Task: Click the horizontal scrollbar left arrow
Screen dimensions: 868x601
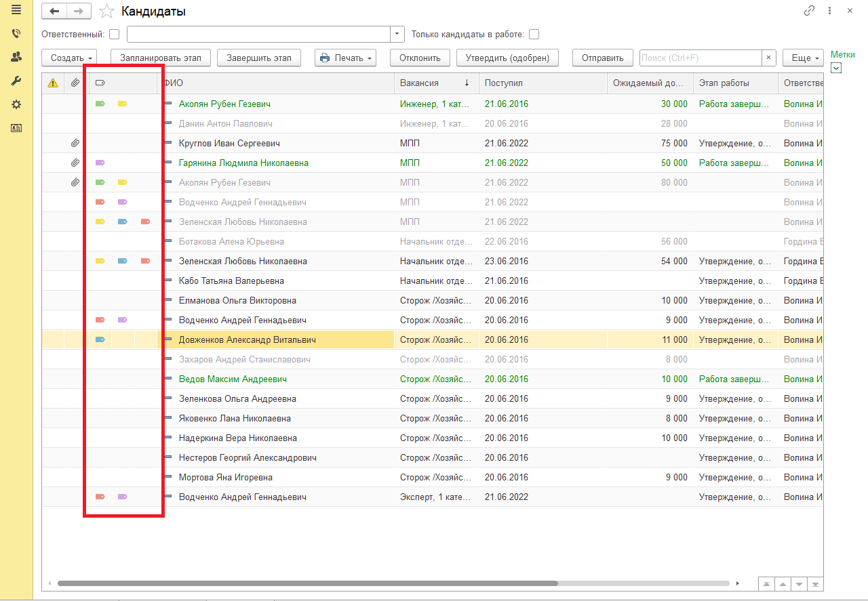Action: 49,583
